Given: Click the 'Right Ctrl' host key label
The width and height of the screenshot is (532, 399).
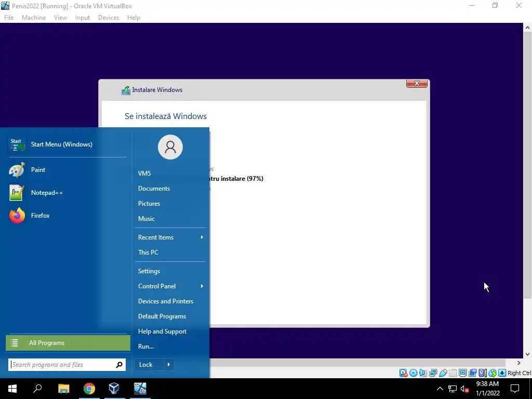Looking at the screenshot, I should coord(519,373).
